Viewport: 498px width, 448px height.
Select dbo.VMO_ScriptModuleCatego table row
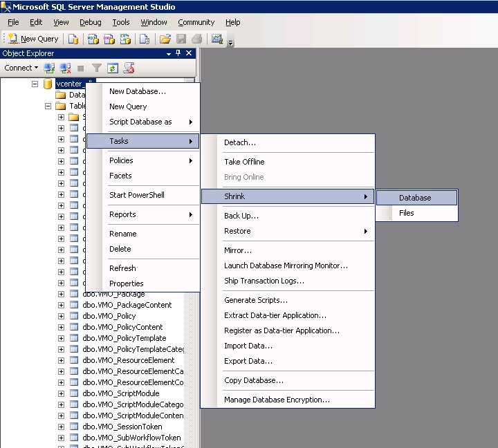(x=133, y=404)
